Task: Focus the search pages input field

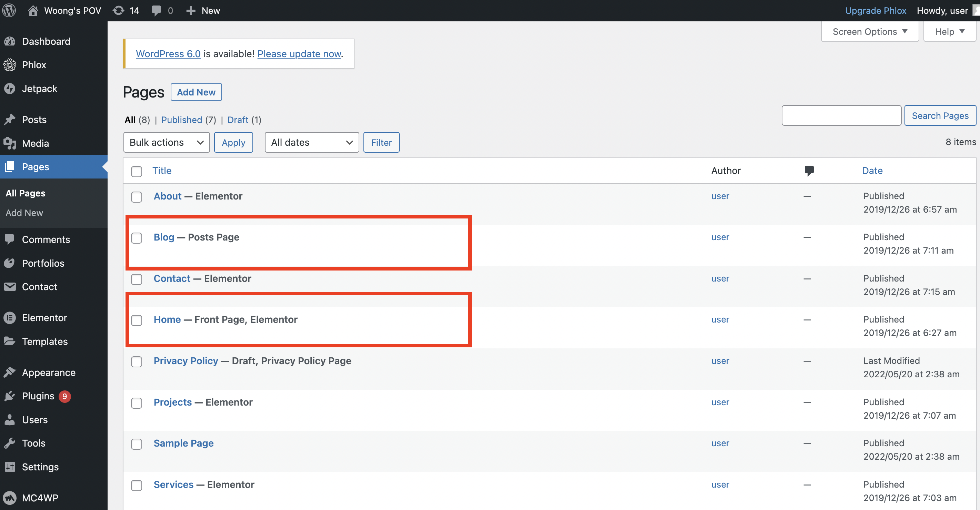Action: pos(841,116)
